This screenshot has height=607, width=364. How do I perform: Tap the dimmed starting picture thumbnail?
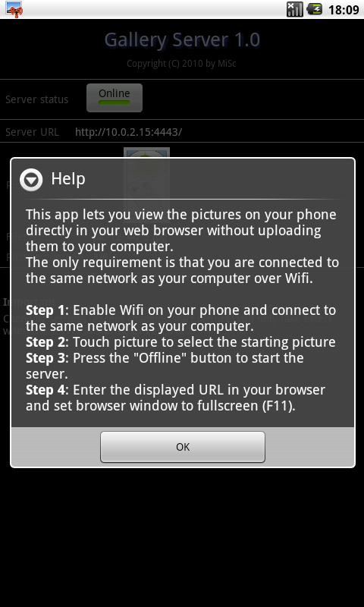click(x=146, y=153)
